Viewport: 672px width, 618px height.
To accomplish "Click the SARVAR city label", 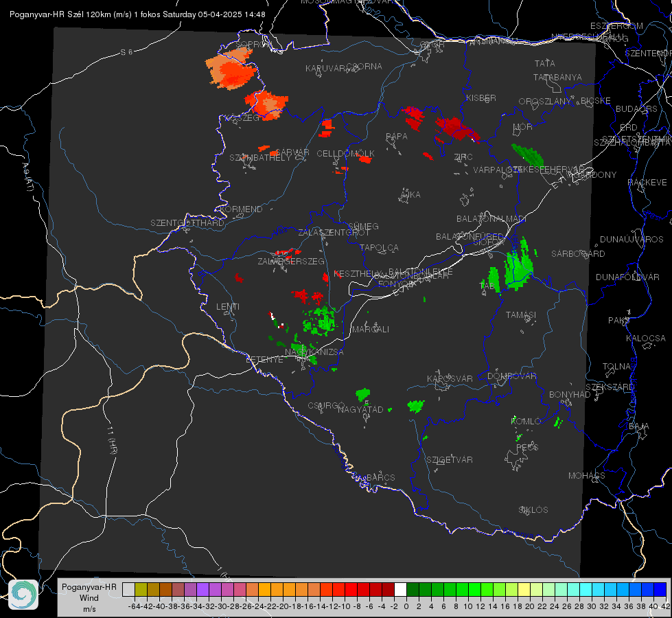I will 292,152.
